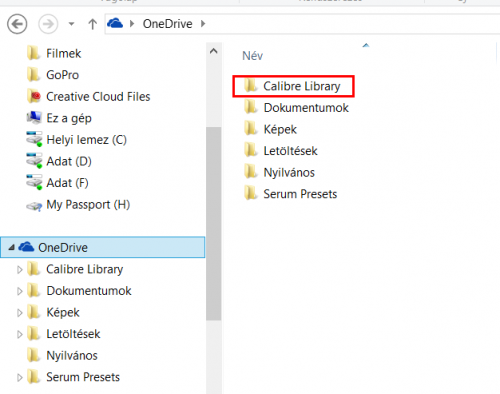Go up one folder level
The height and width of the screenshot is (394, 500).
tap(92, 24)
